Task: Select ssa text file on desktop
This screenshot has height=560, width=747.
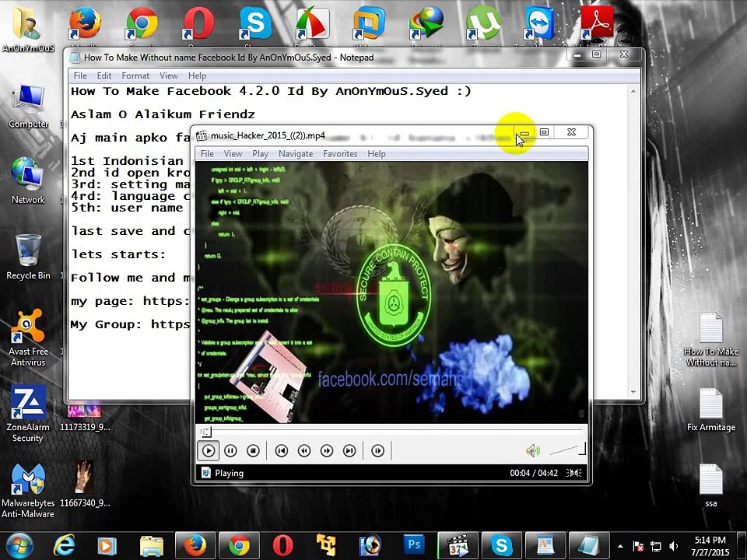Action: pos(710,485)
